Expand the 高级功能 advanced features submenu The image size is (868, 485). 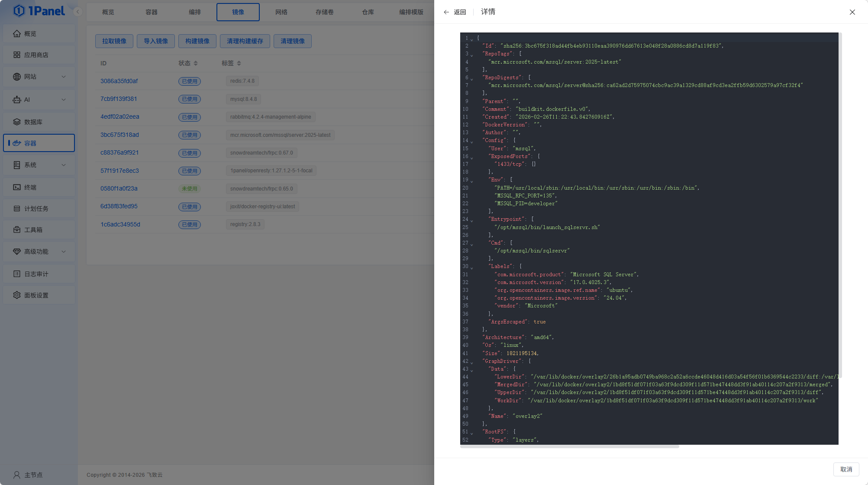point(64,251)
